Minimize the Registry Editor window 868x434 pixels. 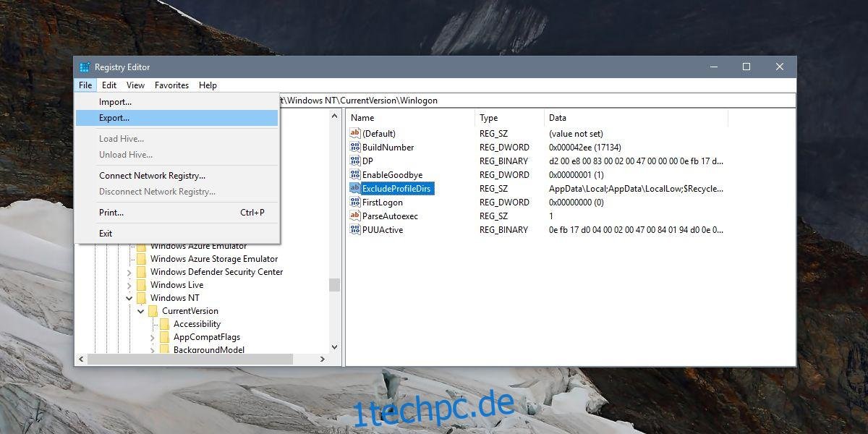[713, 67]
